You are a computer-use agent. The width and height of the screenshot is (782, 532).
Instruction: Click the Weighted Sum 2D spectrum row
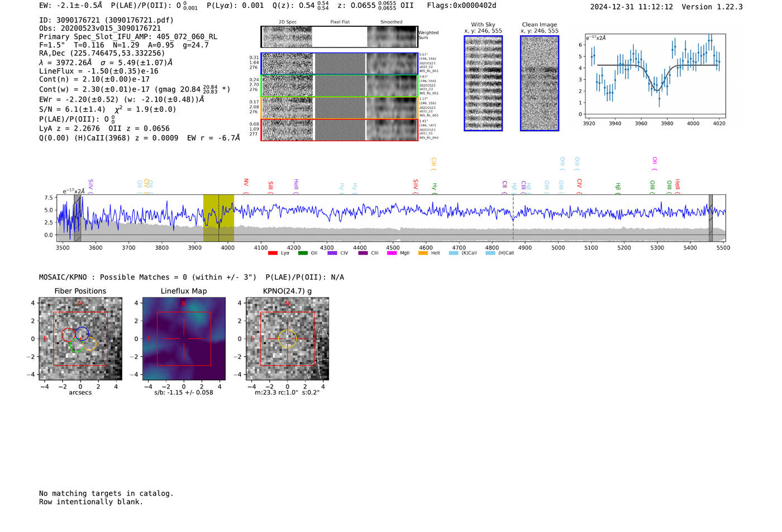[x=339, y=37]
